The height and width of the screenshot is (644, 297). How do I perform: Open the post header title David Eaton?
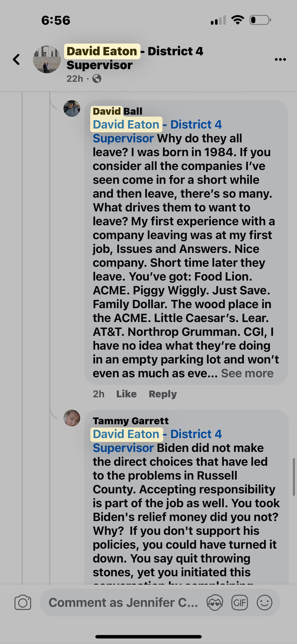click(x=102, y=51)
